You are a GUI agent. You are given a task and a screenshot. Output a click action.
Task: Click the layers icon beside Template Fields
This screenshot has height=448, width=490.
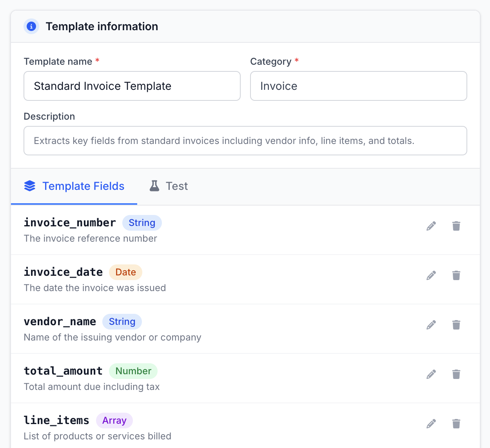click(x=30, y=186)
